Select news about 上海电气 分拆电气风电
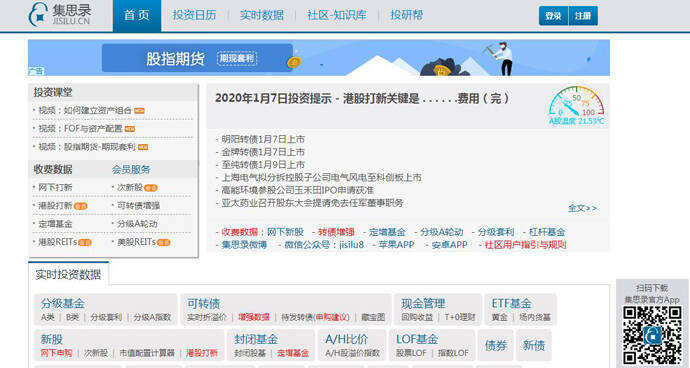 point(321,177)
